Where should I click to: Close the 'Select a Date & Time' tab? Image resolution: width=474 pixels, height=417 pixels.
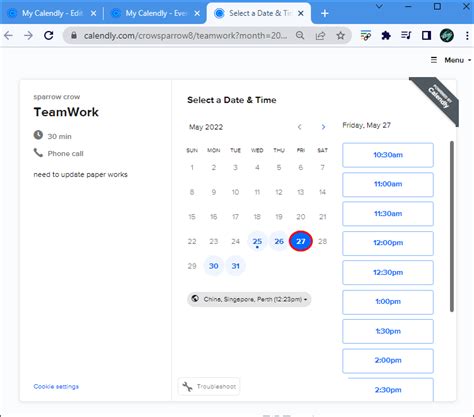(x=301, y=13)
